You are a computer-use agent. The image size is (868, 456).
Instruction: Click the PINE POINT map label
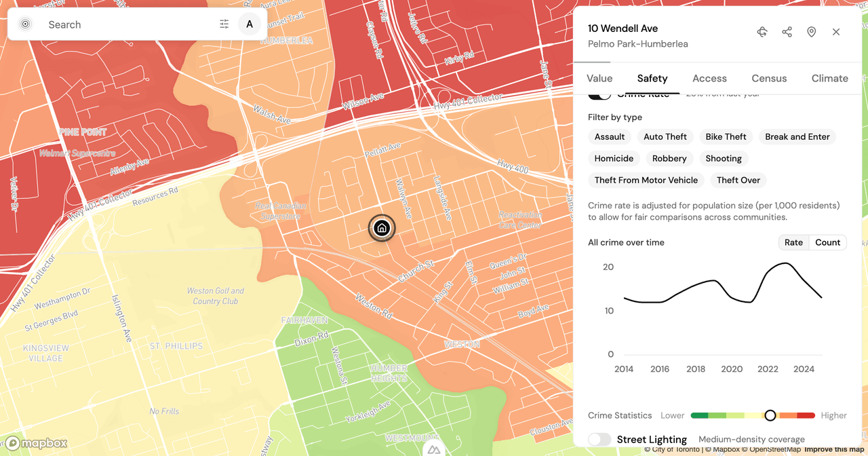[83, 132]
